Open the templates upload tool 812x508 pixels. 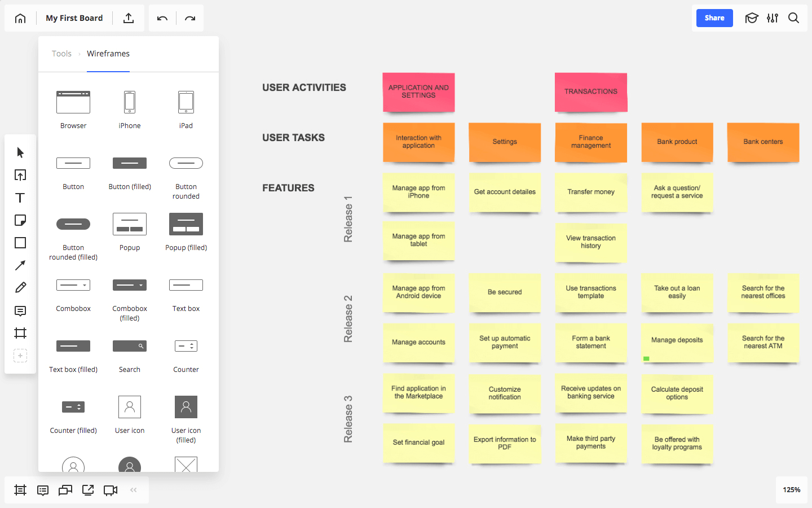tap(20, 175)
